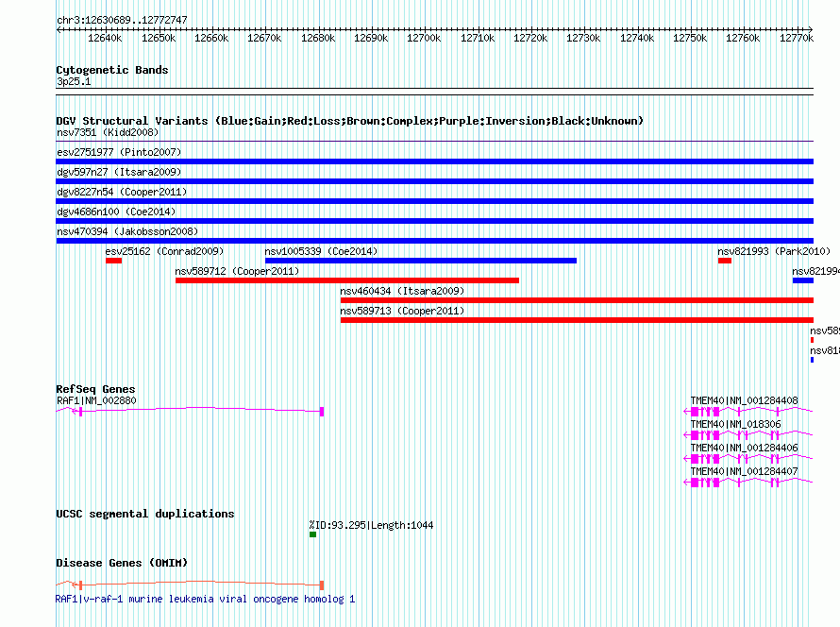Click the 12770k ruler tick label
Image resolution: width=840 pixels, height=627 pixels.
[x=797, y=38]
